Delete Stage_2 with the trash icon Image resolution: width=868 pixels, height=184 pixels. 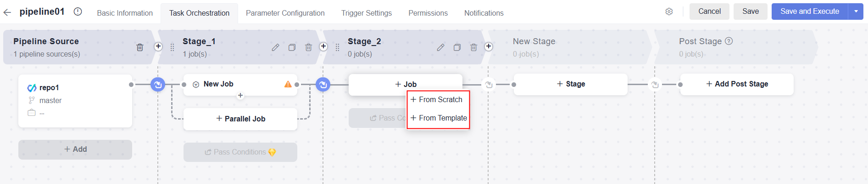(x=474, y=47)
